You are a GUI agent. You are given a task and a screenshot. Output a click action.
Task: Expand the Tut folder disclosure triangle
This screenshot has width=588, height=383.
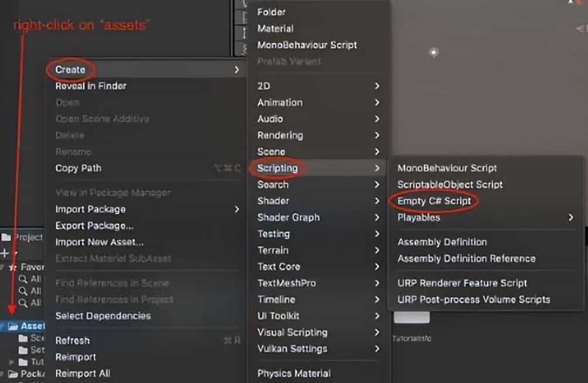12,362
